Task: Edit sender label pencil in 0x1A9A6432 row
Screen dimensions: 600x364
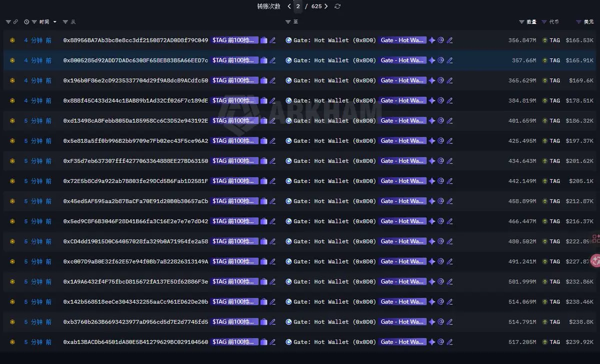Action: 272,281
